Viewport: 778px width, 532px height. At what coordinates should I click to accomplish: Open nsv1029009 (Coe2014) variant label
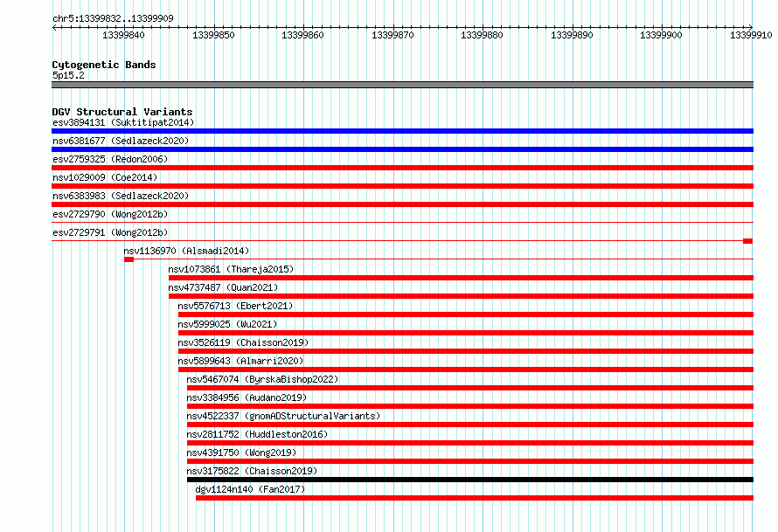(x=105, y=177)
